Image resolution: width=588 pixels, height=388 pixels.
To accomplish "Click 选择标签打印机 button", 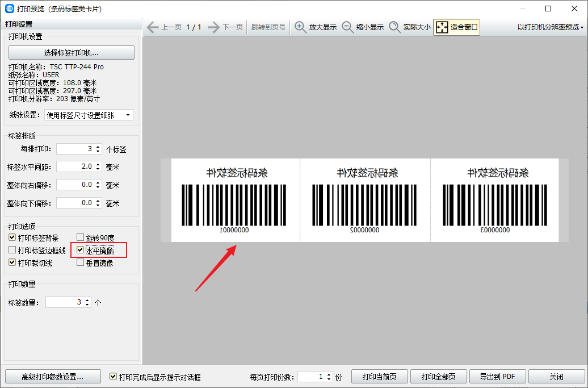I will (x=72, y=52).
